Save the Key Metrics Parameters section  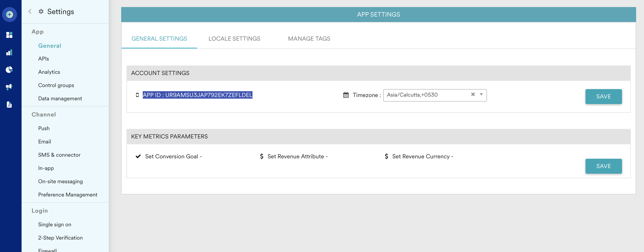[x=603, y=166]
